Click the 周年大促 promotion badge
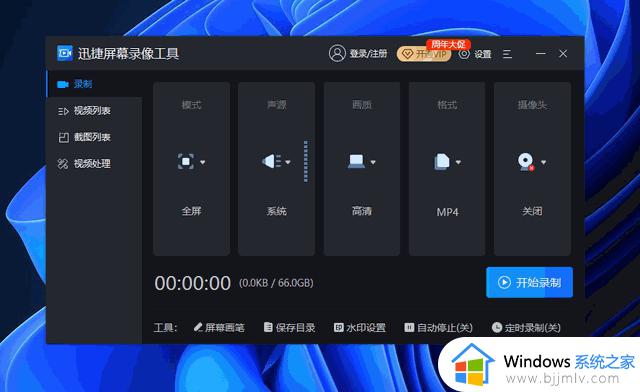Screen dimensions: 640x392 [448, 44]
